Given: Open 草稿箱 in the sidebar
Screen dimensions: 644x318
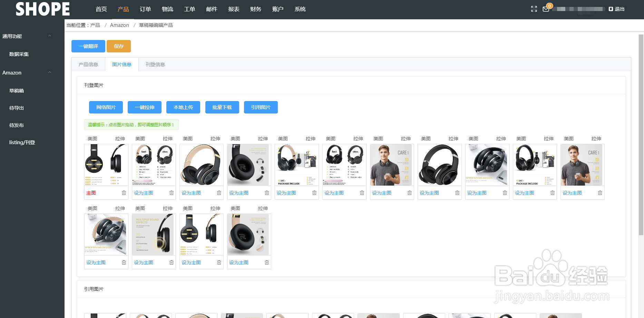Looking at the screenshot, I should click(17, 91).
